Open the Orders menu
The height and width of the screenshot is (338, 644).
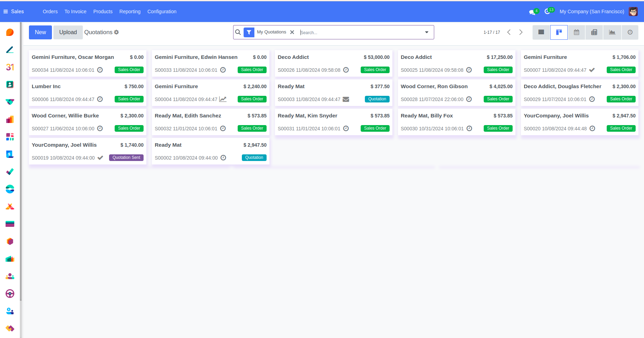(50, 11)
